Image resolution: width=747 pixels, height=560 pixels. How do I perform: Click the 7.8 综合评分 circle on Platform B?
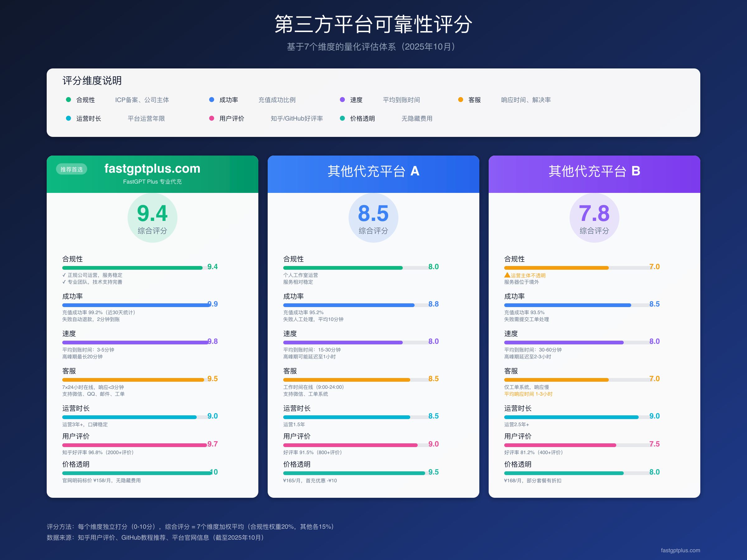coord(594,218)
